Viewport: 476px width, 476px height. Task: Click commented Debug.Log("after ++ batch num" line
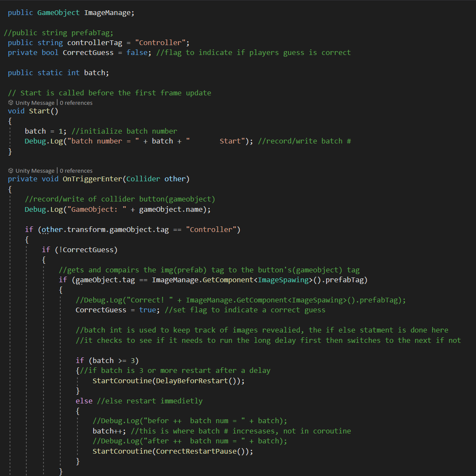tap(190, 441)
